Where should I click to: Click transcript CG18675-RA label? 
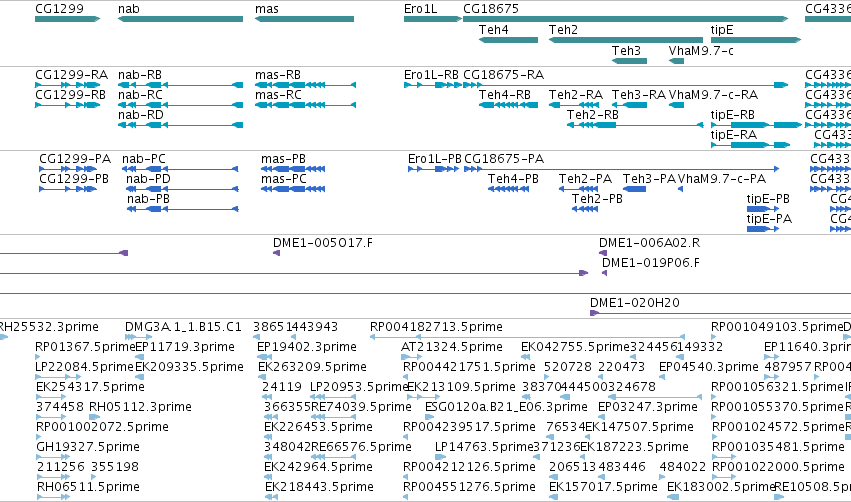[504, 75]
